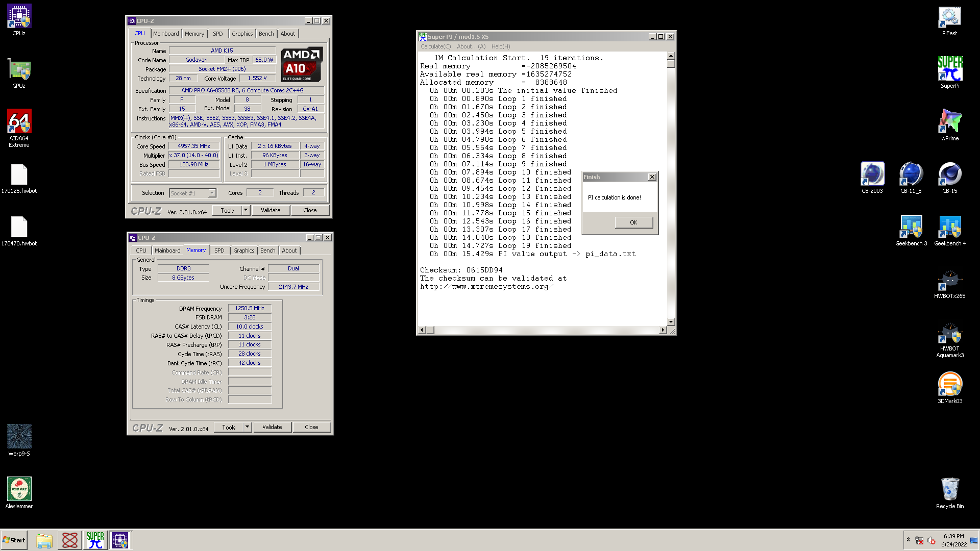Open the CPUz desktop shortcut
The image size is (980, 551).
19,20
